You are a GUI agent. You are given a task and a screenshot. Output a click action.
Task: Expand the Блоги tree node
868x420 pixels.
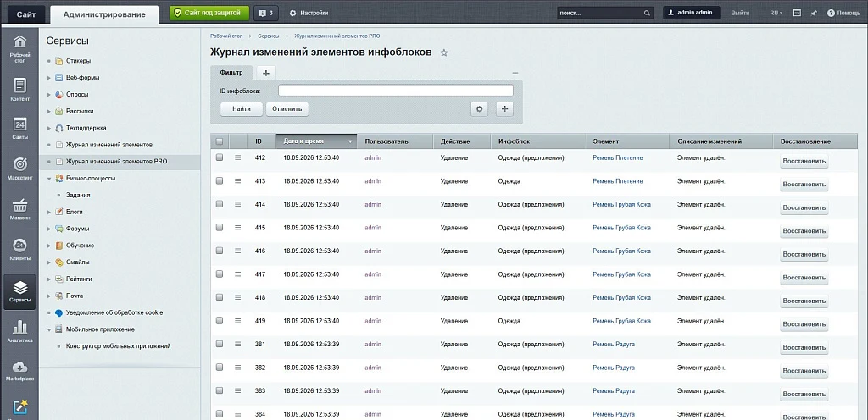(49, 213)
